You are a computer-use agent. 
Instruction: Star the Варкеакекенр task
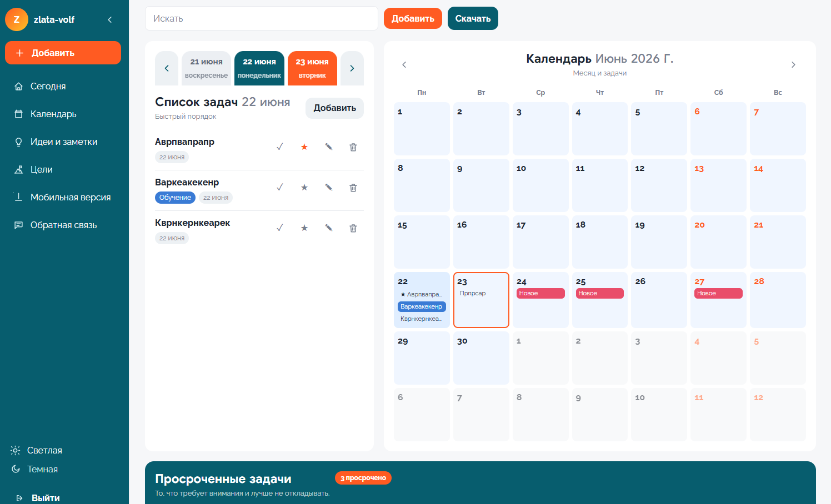[x=304, y=188]
